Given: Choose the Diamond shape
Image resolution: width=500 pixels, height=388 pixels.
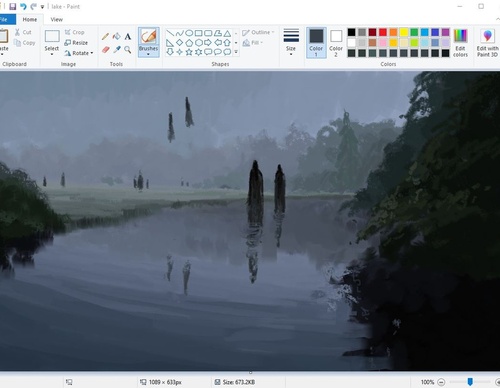Looking at the screenshot, I should 180,43.
